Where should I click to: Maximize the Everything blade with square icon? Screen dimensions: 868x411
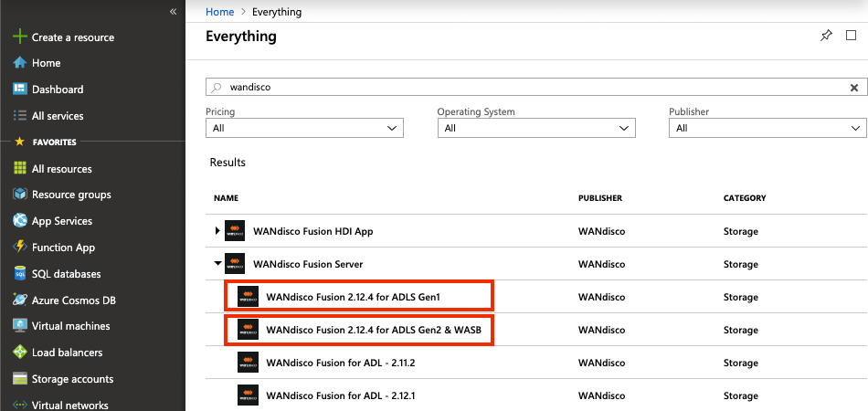851,36
